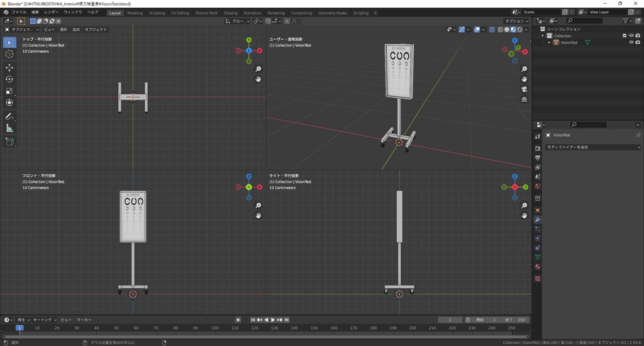
Task: Select the Measure tool
Action: pyautogui.click(x=9, y=128)
